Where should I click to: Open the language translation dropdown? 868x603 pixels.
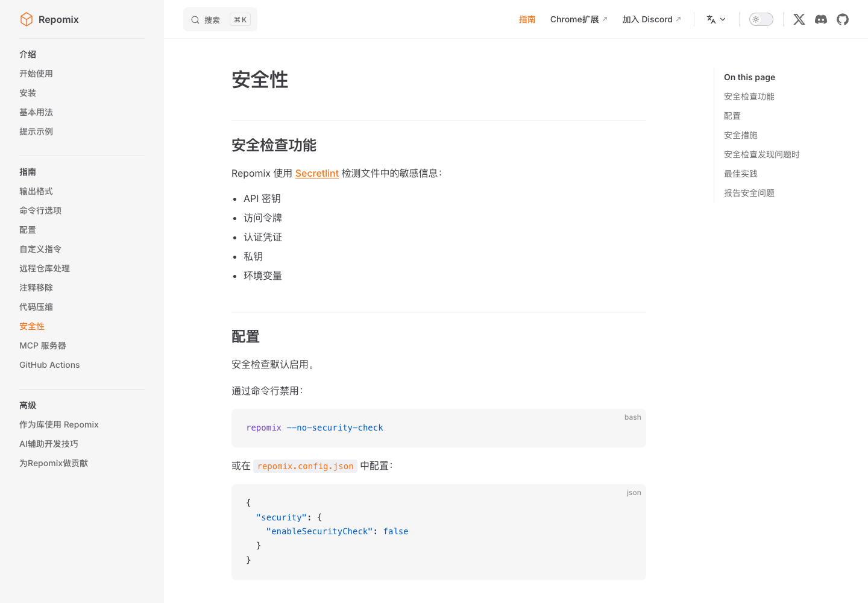[716, 19]
